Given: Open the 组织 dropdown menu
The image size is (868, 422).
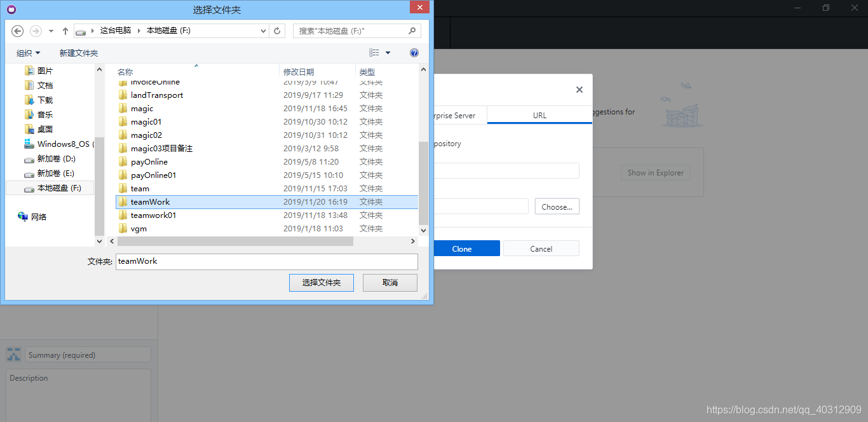Looking at the screenshot, I should [28, 53].
